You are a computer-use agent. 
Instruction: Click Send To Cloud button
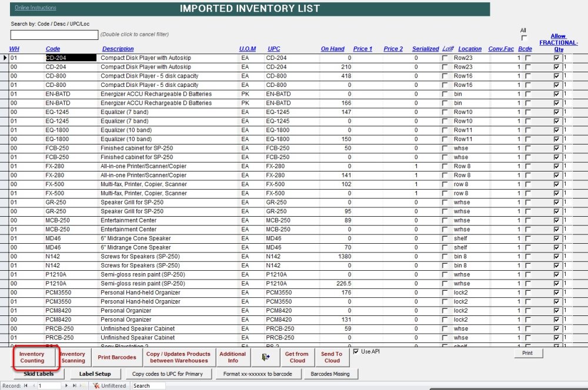click(x=332, y=357)
